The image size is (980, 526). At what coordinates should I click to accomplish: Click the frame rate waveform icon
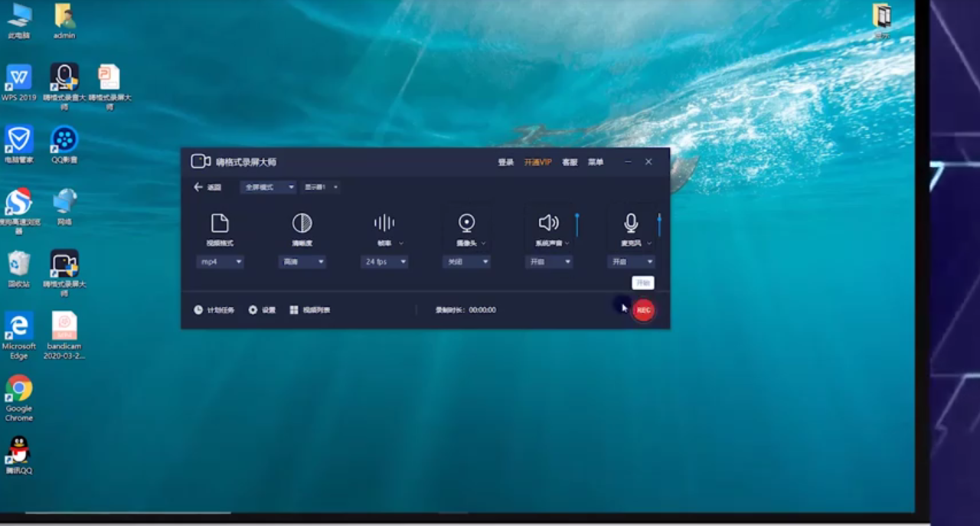(x=384, y=223)
